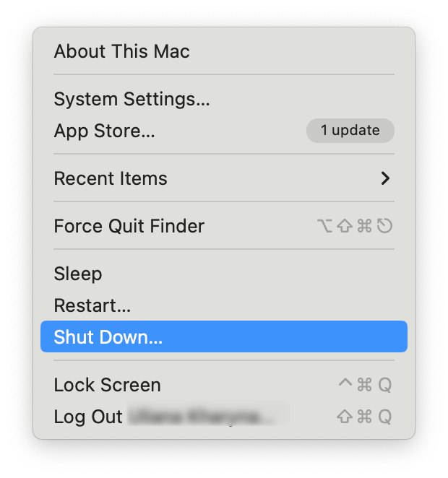Click Q key in Log Out shortcut
Viewport: 448px width, 478px height.
tap(385, 417)
